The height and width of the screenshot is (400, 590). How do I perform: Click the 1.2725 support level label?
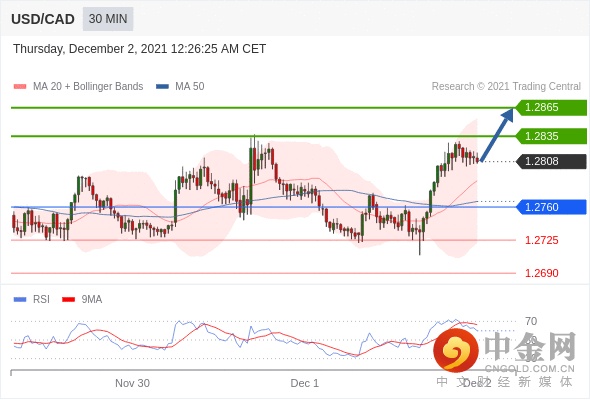point(541,240)
